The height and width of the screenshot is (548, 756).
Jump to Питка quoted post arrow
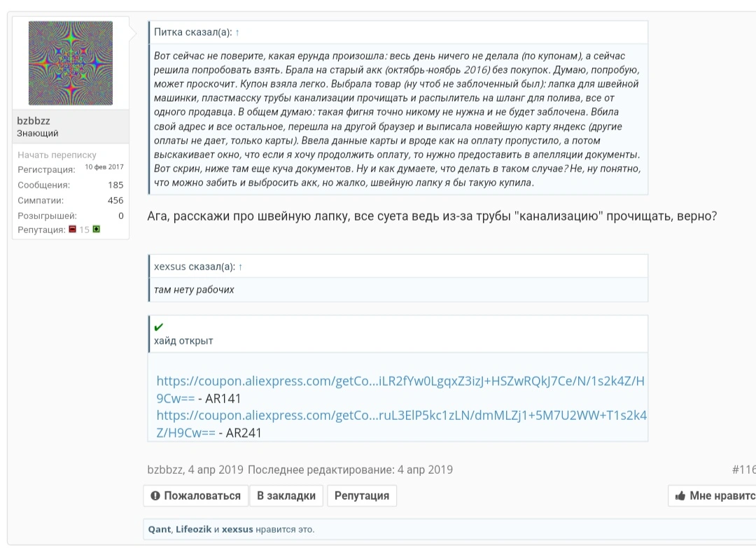pos(237,33)
